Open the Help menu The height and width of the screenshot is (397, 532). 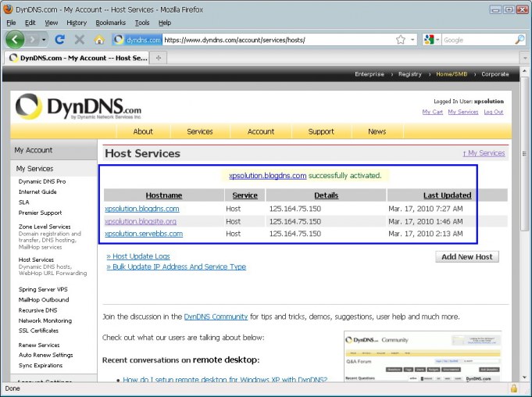coord(165,23)
